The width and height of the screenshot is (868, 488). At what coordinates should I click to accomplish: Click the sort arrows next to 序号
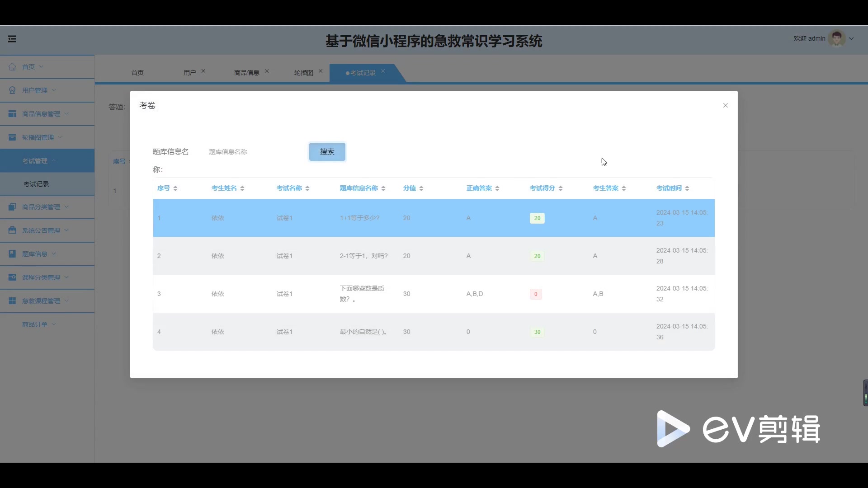(175, 188)
